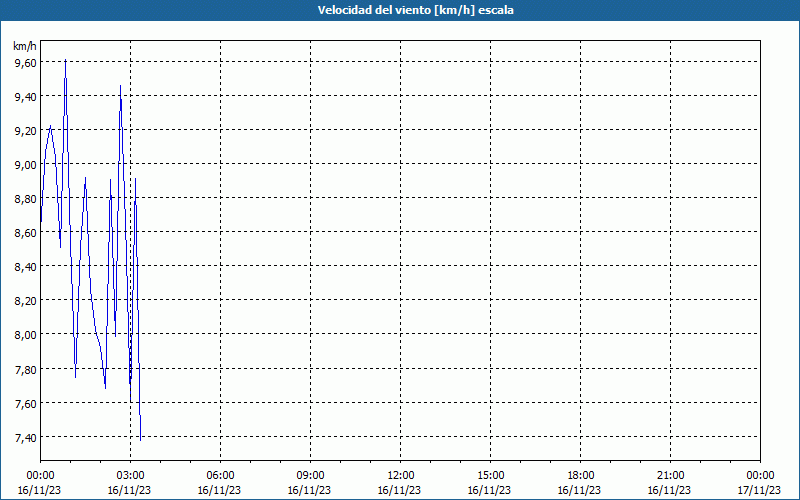Click the 00:00 time label above 16/11/23
Viewport: 800px width, 500px height.
pos(40,476)
